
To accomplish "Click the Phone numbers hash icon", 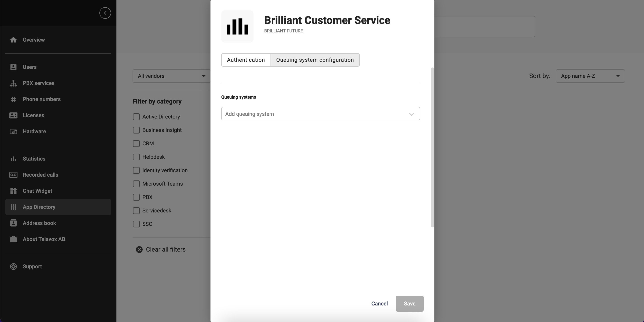I will (x=13, y=99).
